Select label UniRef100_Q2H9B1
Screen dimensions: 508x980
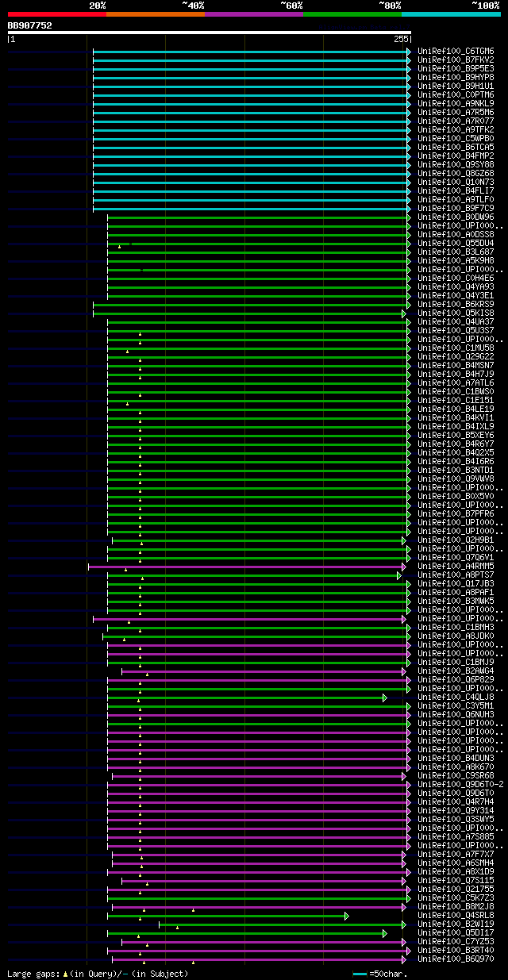click(x=456, y=540)
